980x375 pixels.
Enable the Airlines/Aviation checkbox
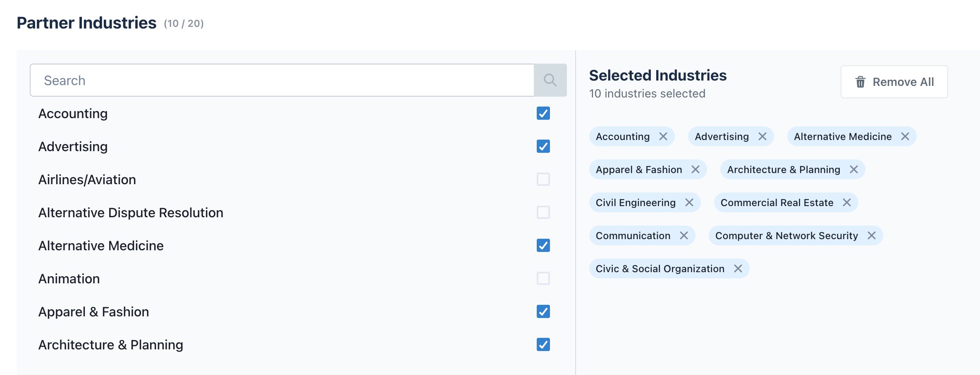click(543, 179)
